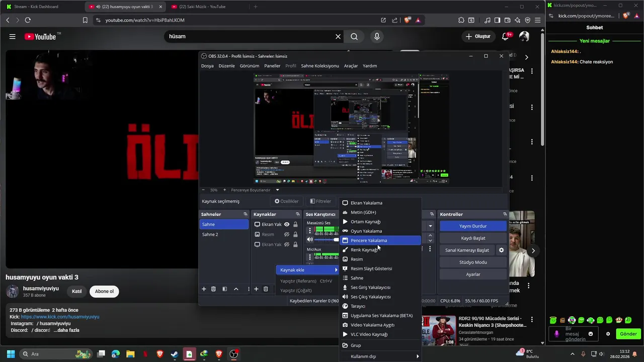Unlock the first Ekran Yak source

click(295, 225)
